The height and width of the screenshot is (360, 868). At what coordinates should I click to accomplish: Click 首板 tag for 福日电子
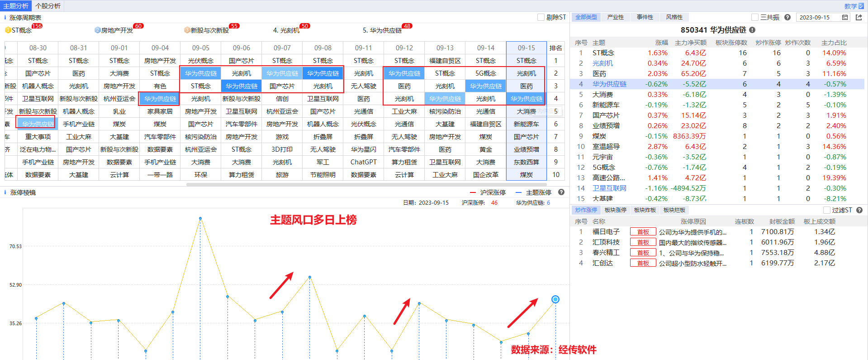pyautogui.click(x=643, y=232)
